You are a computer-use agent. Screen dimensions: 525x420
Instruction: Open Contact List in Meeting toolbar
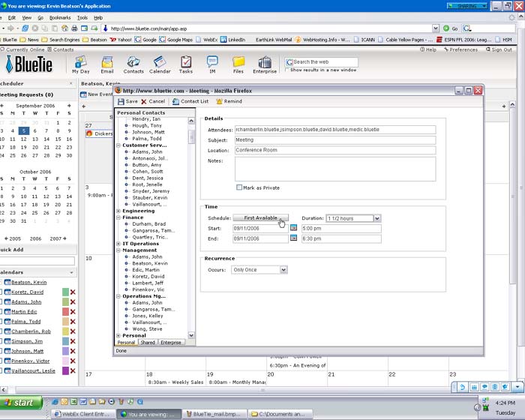point(190,101)
